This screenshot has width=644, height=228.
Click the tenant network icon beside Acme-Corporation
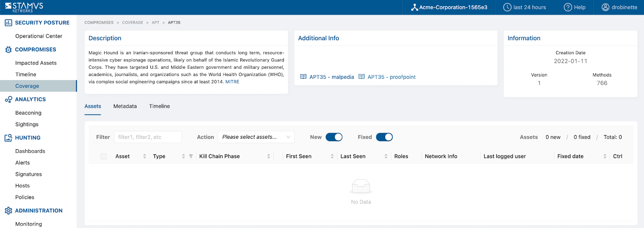[x=414, y=7]
